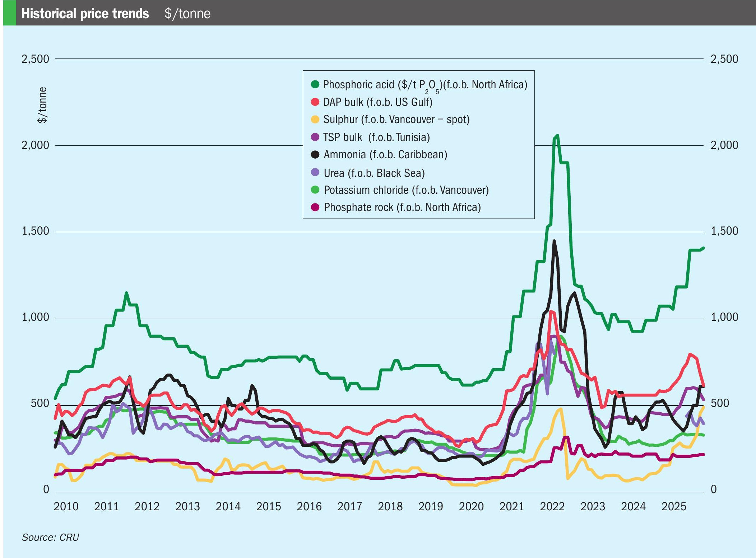The image size is (756, 558).
Task: Click the Potassium chloride green legend dot
Action: tap(315, 190)
